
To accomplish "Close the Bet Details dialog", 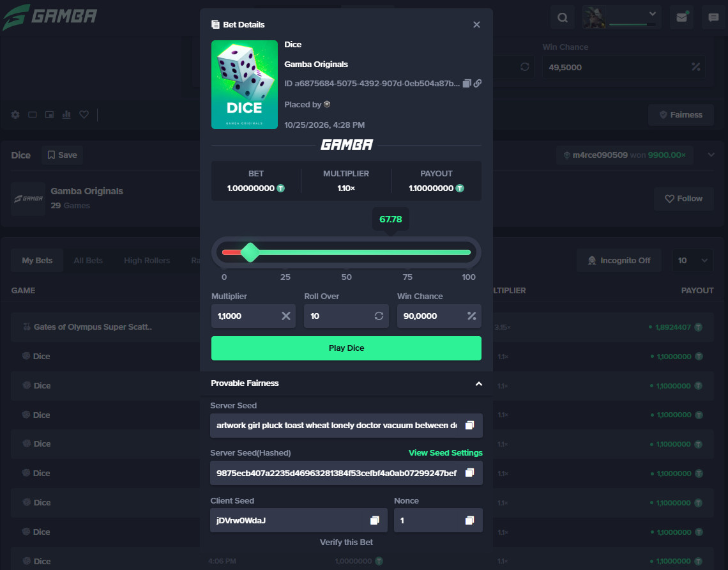I will click(x=476, y=25).
